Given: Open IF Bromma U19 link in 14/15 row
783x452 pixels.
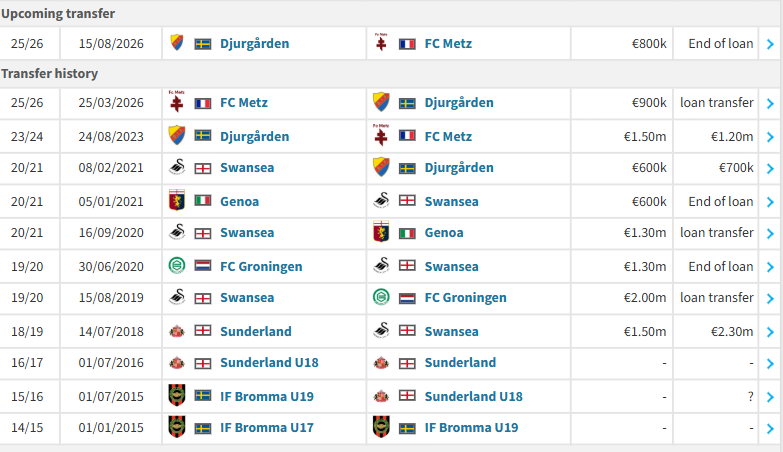Looking at the screenshot, I should (471, 428).
